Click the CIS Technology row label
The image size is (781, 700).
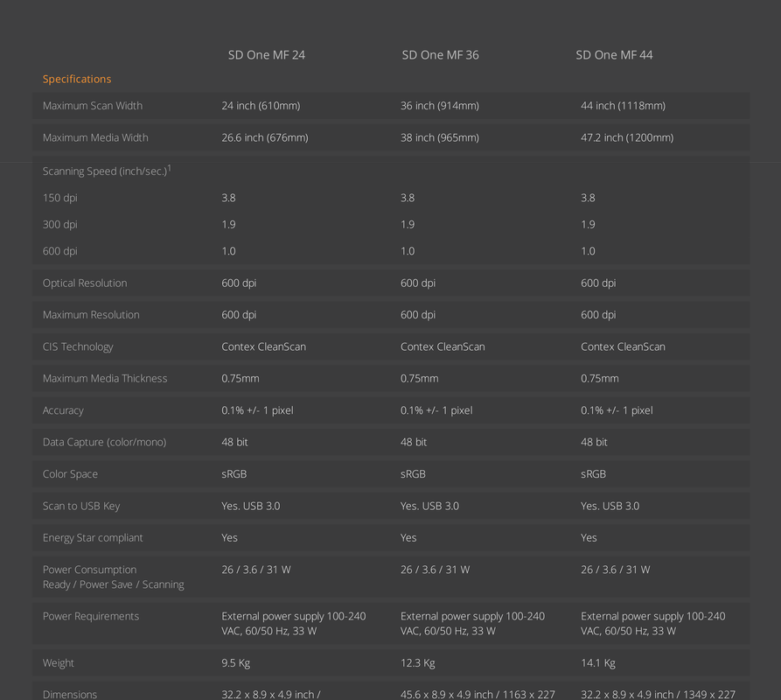coord(78,346)
